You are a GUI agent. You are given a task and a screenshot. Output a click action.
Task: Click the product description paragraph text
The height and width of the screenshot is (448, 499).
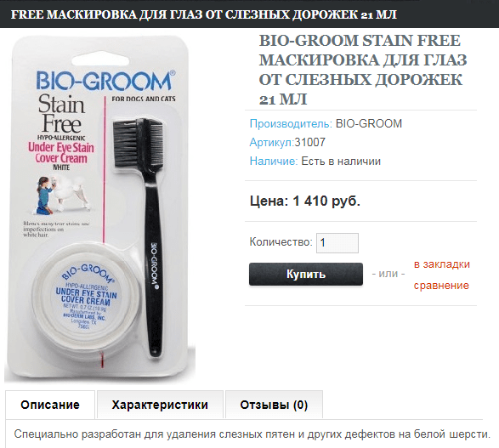(x=252, y=434)
